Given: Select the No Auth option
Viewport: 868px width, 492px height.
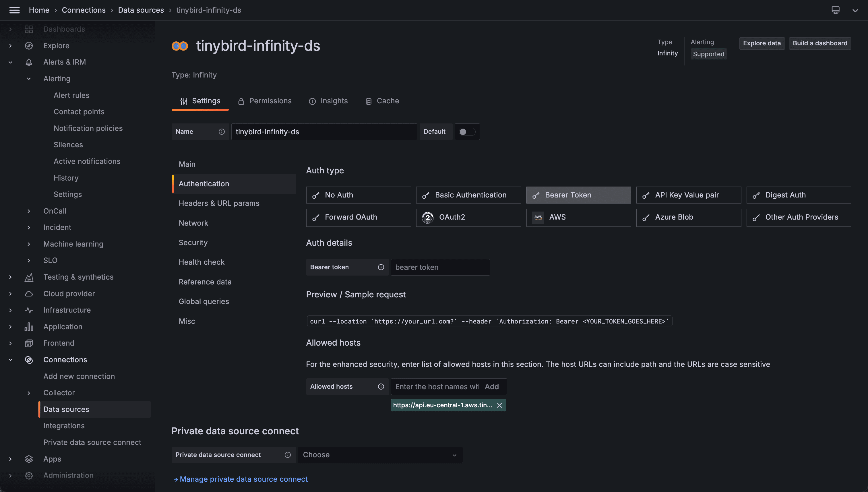Looking at the screenshot, I should [358, 195].
